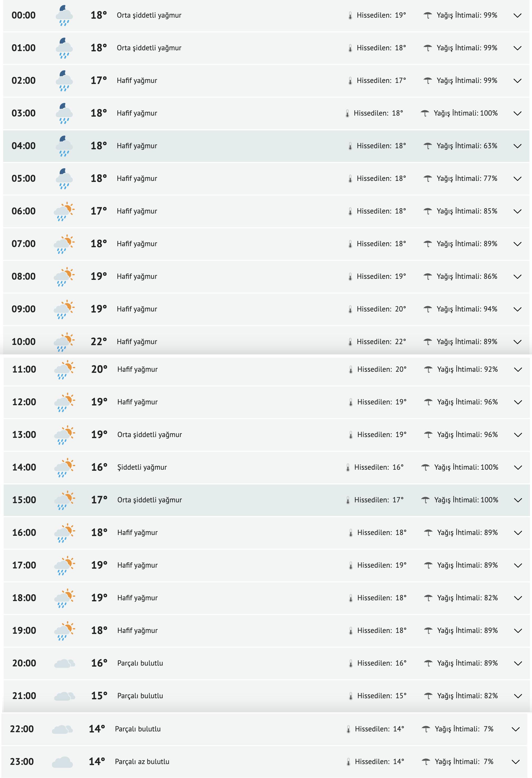Expand the 00:00 hourly forecast details

click(x=517, y=15)
